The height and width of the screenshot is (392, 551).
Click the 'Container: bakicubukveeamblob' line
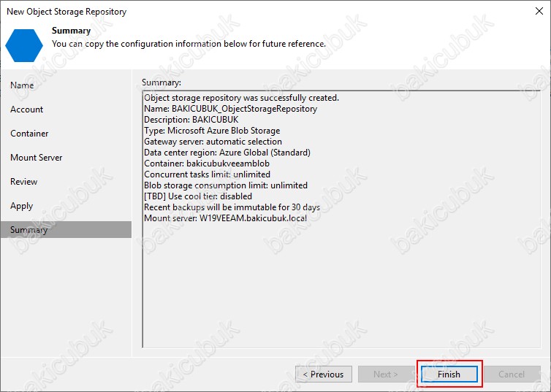tap(207, 164)
